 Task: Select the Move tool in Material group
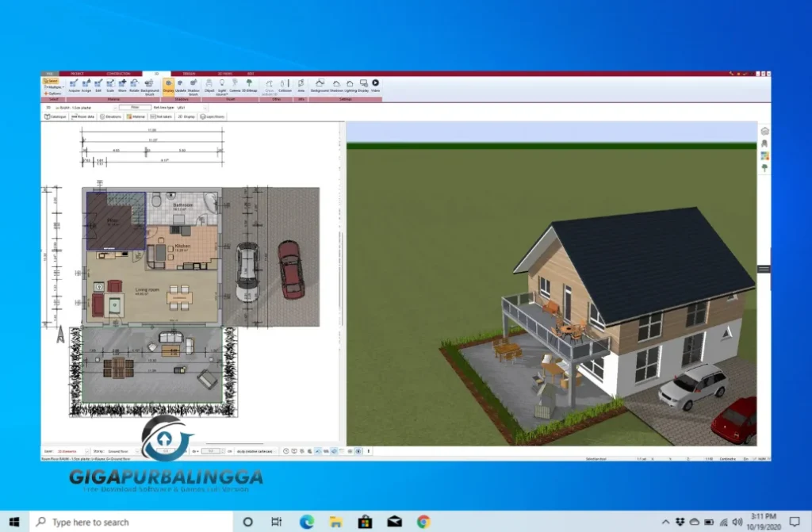[x=123, y=82]
